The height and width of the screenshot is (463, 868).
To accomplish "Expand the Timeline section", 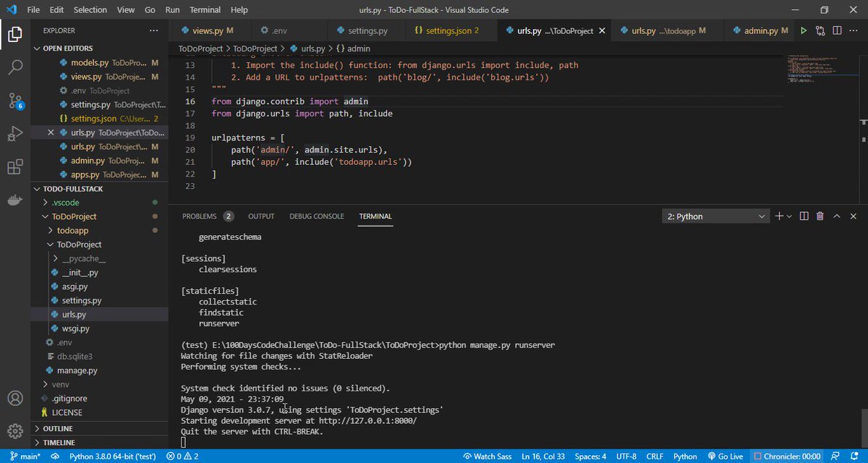I will click(x=99, y=442).
